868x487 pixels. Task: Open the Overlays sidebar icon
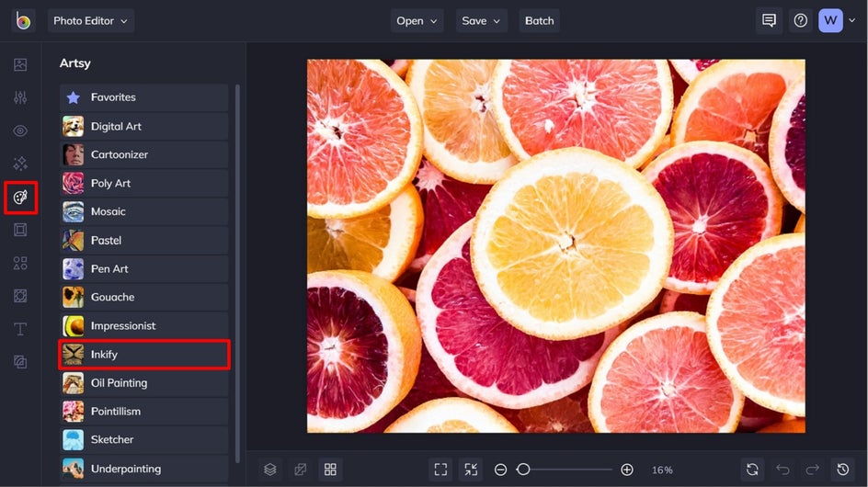(x=20, y=296)
